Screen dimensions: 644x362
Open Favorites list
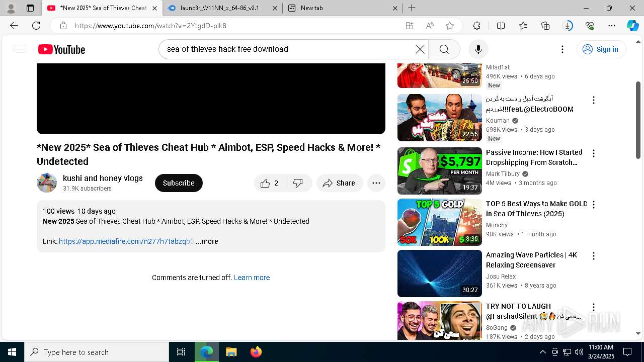pyautogui.click(x=523, y=26)
